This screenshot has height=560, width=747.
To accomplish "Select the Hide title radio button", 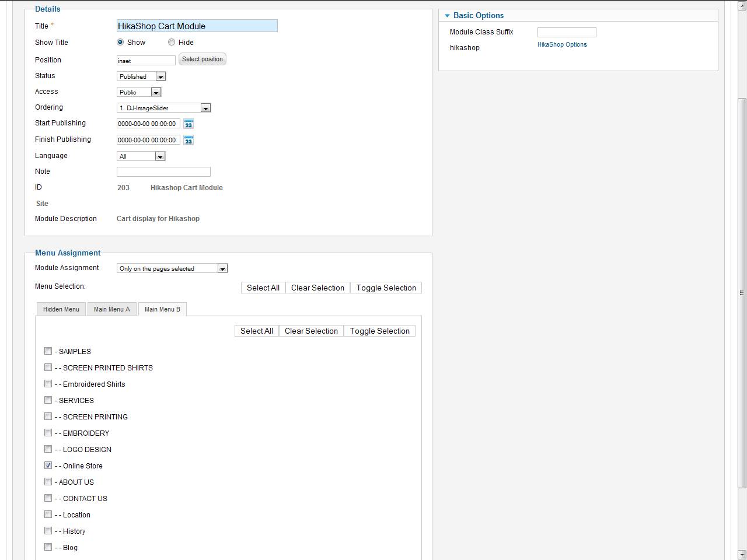I will point(172,42).
